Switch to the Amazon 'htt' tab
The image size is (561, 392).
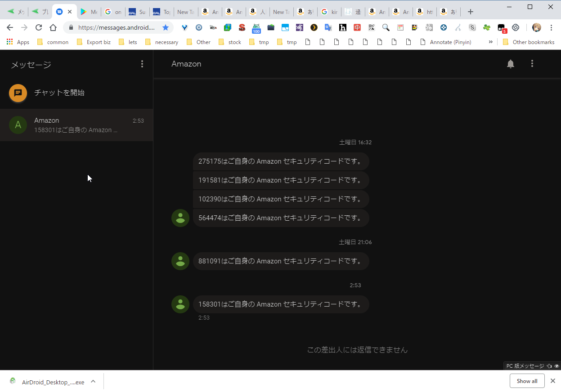point(425,12)
